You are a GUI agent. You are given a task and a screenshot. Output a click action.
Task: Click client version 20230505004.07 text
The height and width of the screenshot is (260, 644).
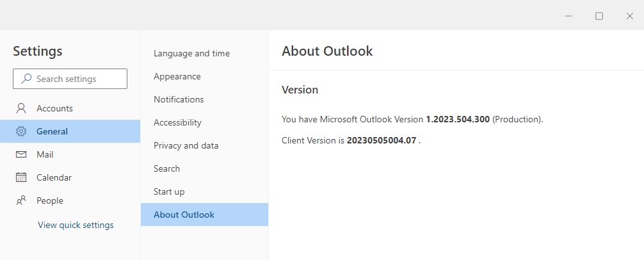(382, 140)
